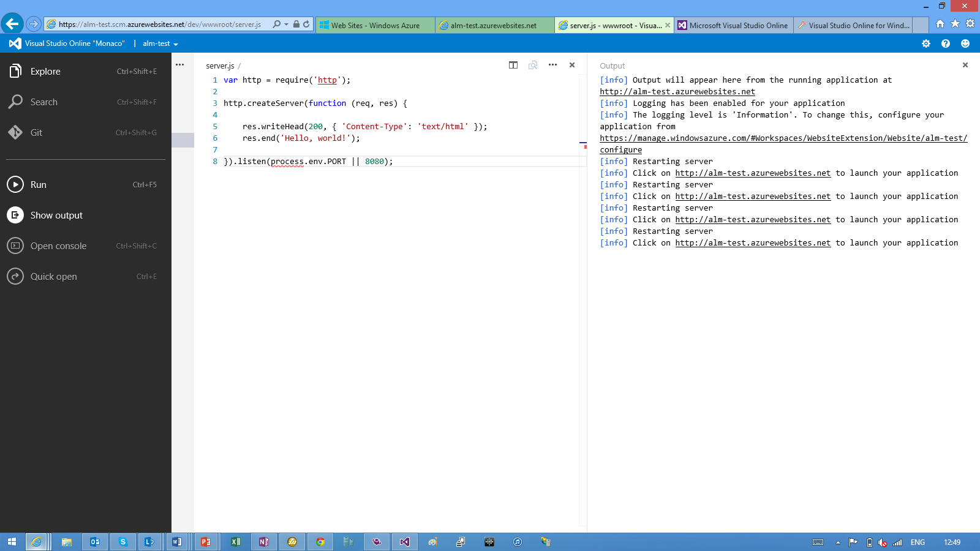
Task: Close the Output panel
Action: point(965,65)
